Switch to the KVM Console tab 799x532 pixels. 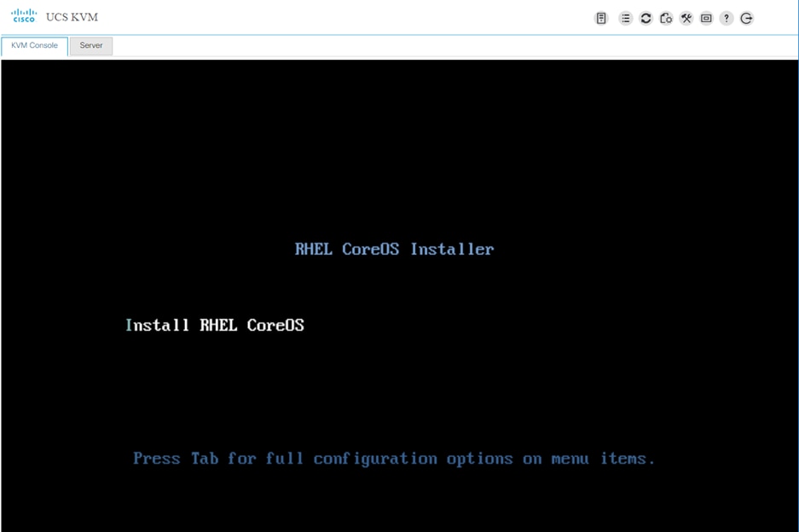(35, 45)
